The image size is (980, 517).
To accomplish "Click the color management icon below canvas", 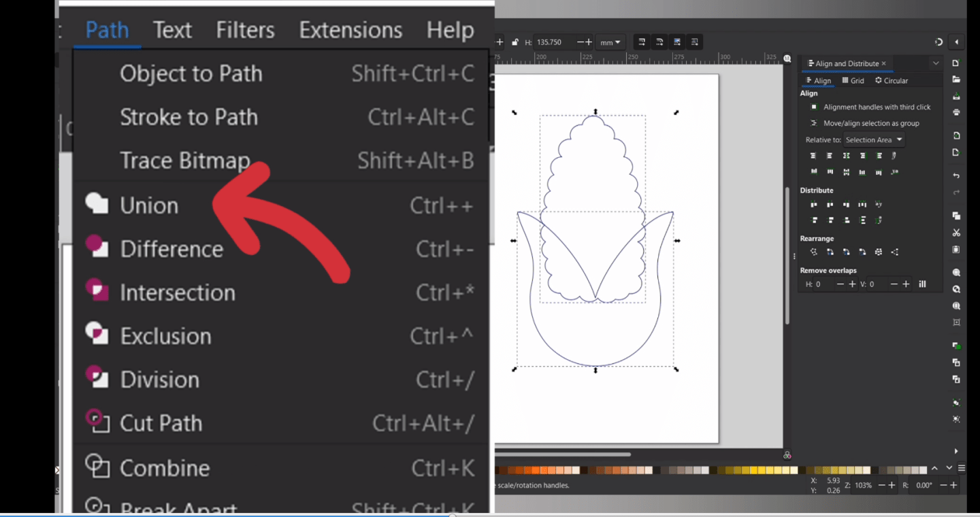I will pyautogui.click(x=787, y=455).
